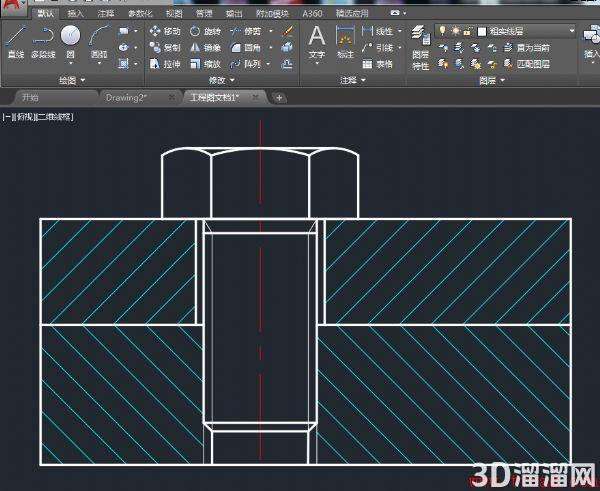Open the hatch tool dropdown arrow
This screenshot has width=600, height=491.
click(x=136, y=64)
